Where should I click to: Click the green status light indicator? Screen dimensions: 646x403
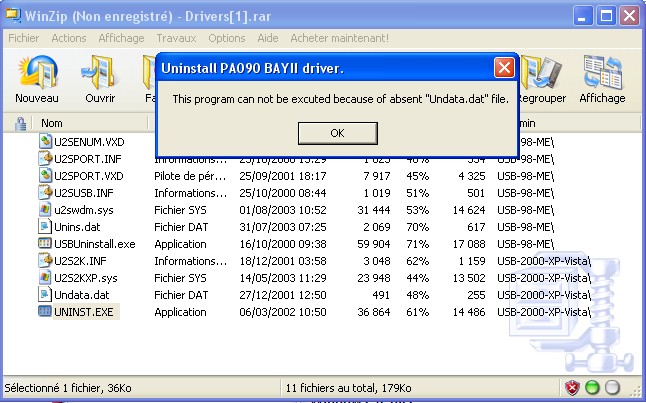click(592, 387)
